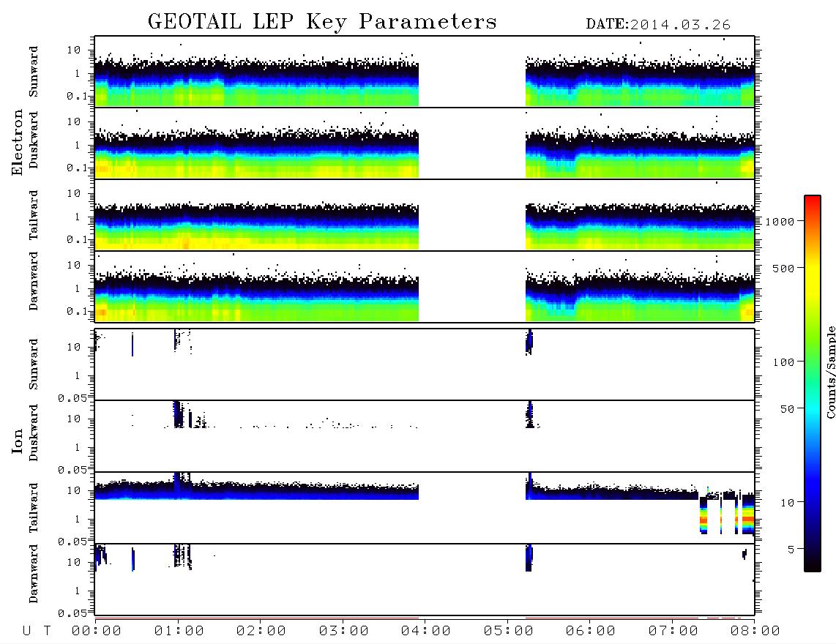Image resolution: width=836 pixels, height=644 pixels.
Task: Click the Ion Tailward spectrogram band before 04:00
Action: point(256,490)
